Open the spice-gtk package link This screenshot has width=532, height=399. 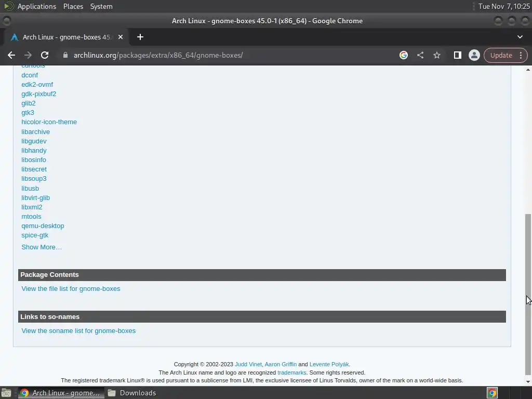(35, 235)
